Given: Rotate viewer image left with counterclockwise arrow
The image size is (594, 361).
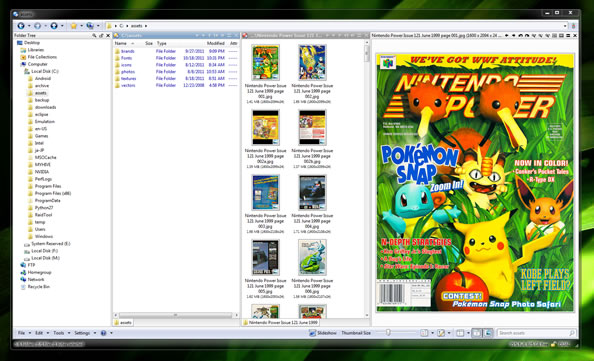Looking at the screenshot, I should (x=521, y=35).
